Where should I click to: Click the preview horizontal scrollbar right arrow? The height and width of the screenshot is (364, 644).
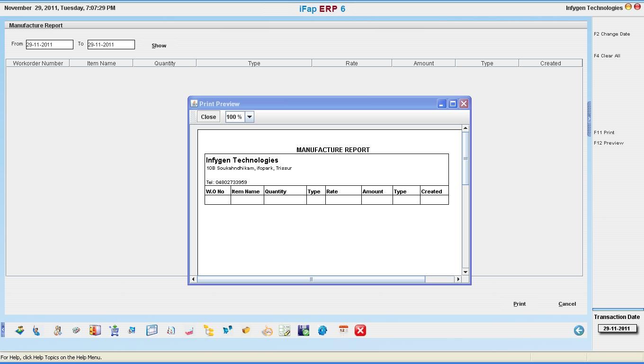[x=458, y=279]
